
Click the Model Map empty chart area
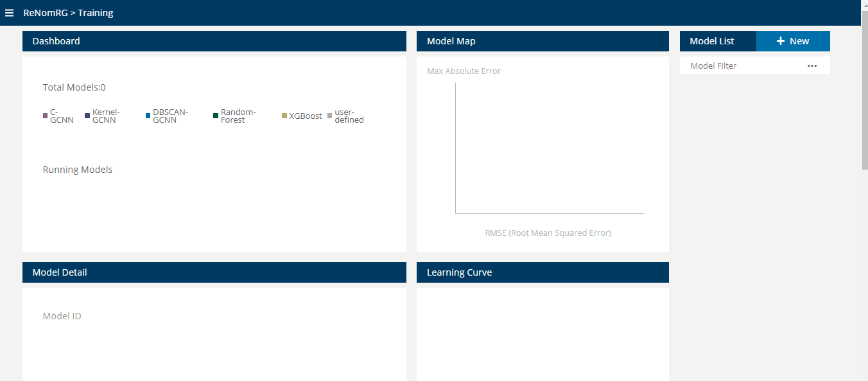tap(550, 148)
